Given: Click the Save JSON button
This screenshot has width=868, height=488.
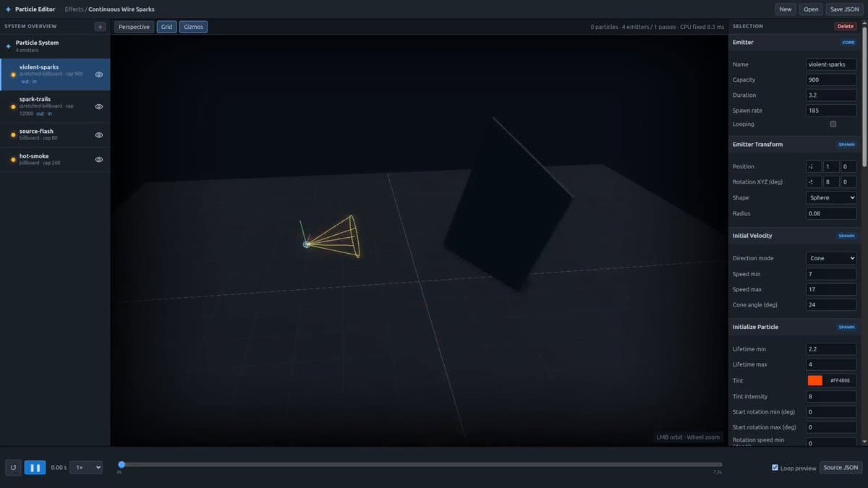Looking at the screenshot, I should click(844, 9).
